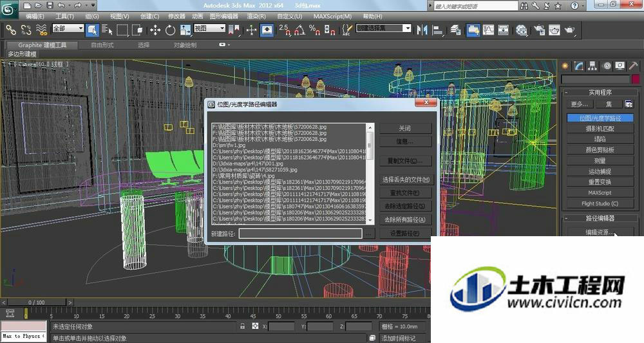The image size is (644, 343).
Task: Click 复制文件(C)... button in dialog
Action: click(405, 161)
